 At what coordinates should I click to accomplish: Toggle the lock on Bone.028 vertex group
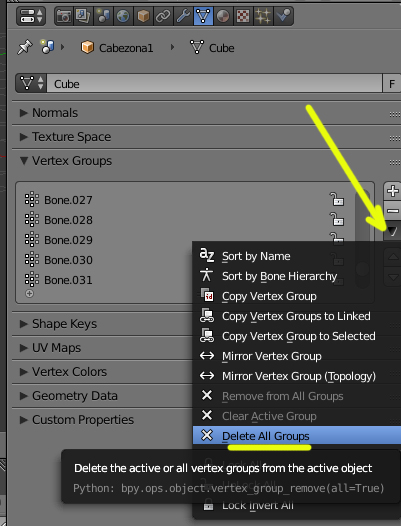click(337, 219)
